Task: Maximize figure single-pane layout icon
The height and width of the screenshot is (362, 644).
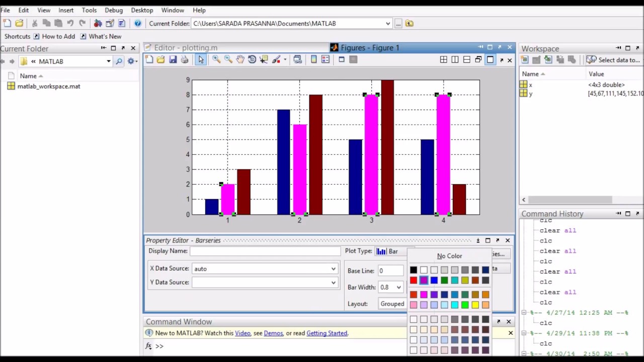Action: coord(490,60)
